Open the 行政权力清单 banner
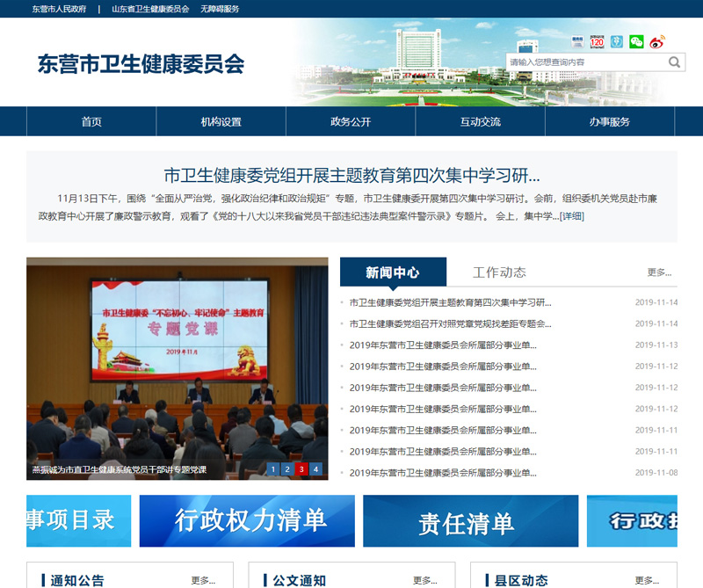 click(x=247, y=520)
